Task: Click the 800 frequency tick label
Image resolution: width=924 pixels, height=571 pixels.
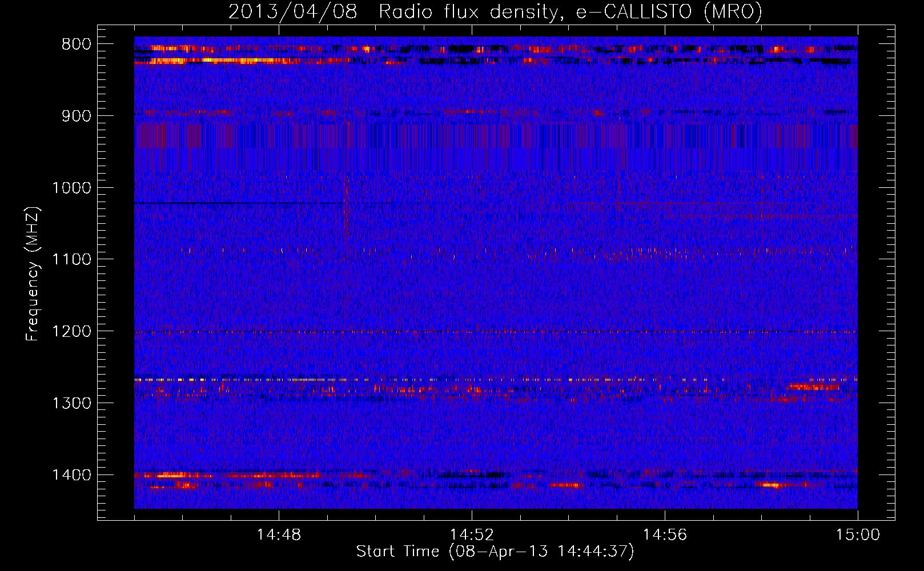Action: (76, 45)
